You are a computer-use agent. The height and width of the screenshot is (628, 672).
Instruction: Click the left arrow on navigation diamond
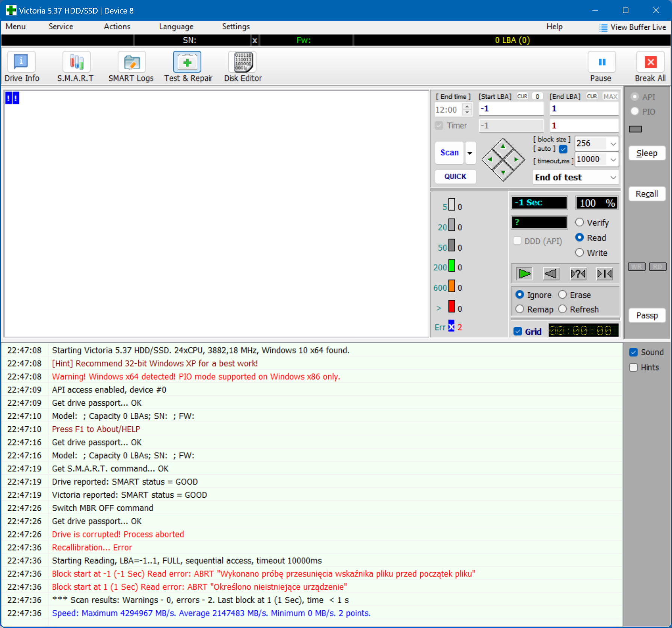[490, 159]
